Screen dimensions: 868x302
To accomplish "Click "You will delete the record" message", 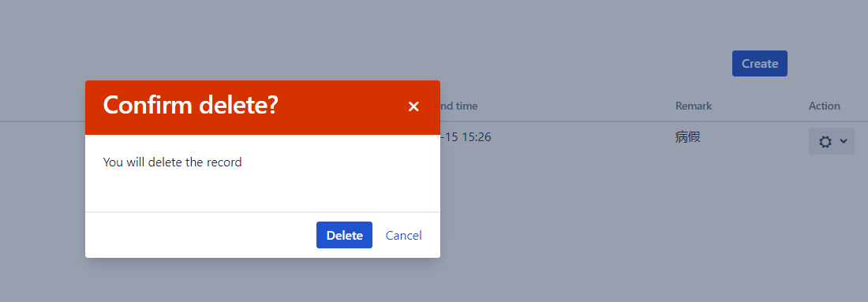I will [172, 162].
